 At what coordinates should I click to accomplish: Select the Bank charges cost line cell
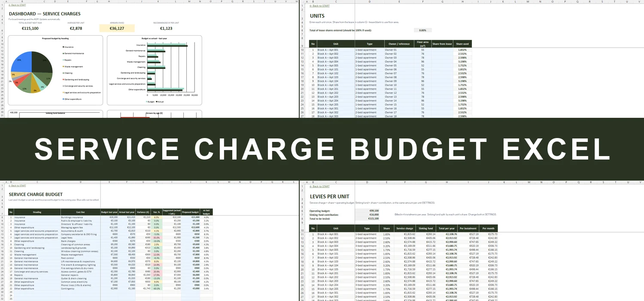pyautogui.click(x=80, y=241)
